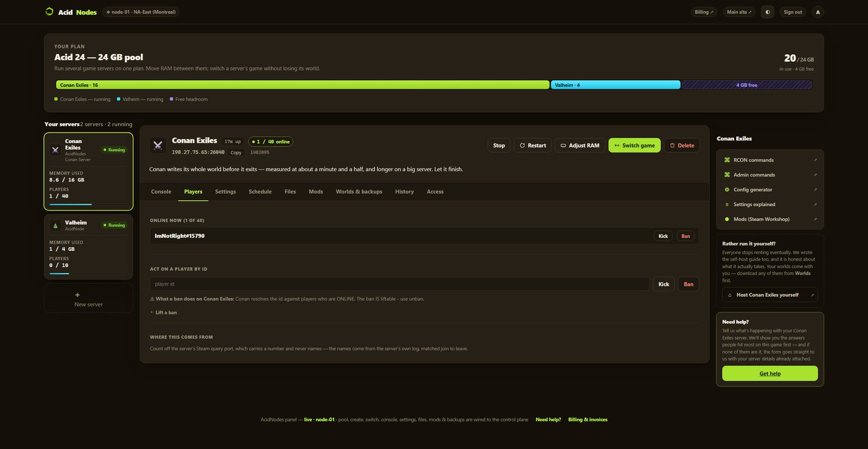Click the Need help? link in the footer

point(548,420)
